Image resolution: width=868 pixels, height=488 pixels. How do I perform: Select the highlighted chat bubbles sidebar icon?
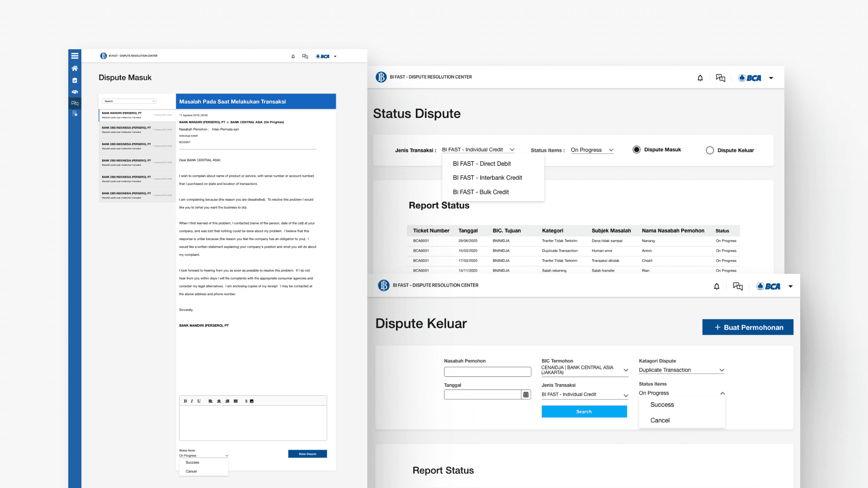75,103
